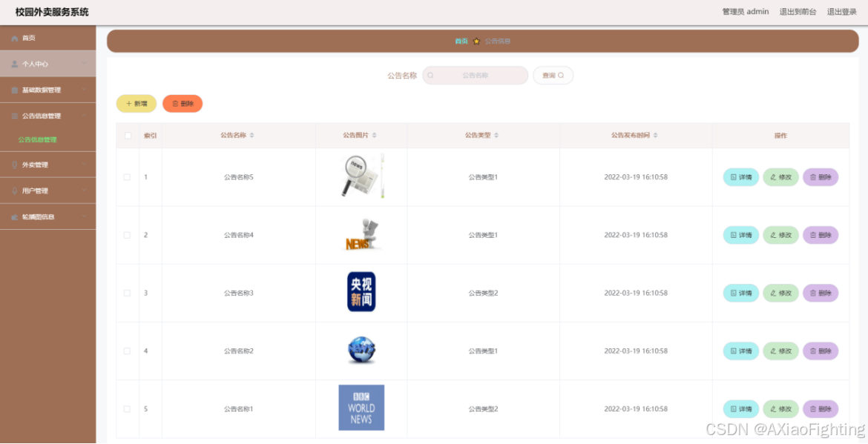The height and width of the screenshot is (444, 868).
Task: Click 修改 for row 公告名称5
Action: tap(780, 177)
